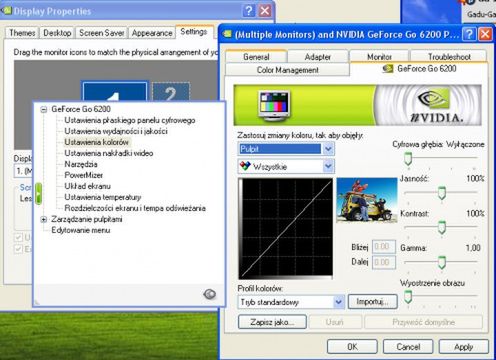Click GeForce Go 6200 tree root label
The width and height of the screenshot is (496, 360).
[81, 109]
